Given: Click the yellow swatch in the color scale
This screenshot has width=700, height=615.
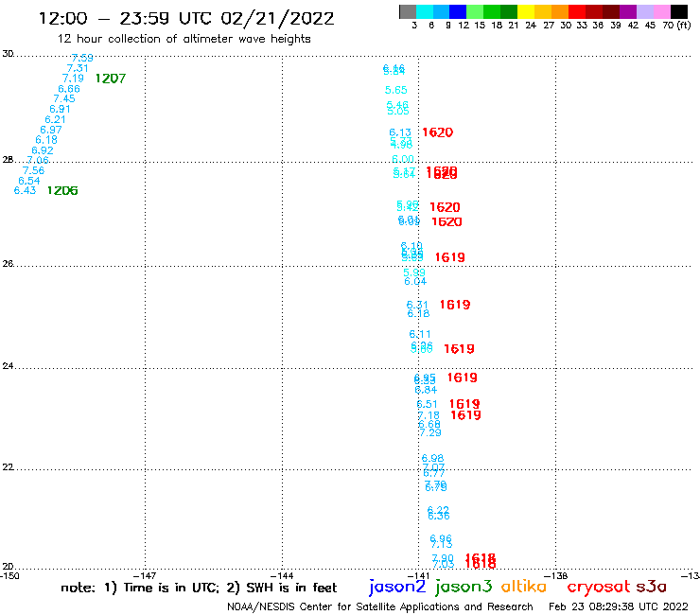Looking at the screenshot, I should pyautogui.click(x=526, y=11).
